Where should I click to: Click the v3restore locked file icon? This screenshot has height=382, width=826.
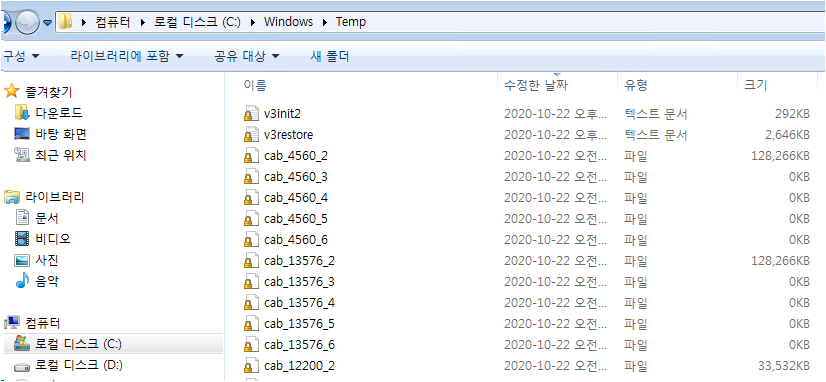tap(251, 134)
